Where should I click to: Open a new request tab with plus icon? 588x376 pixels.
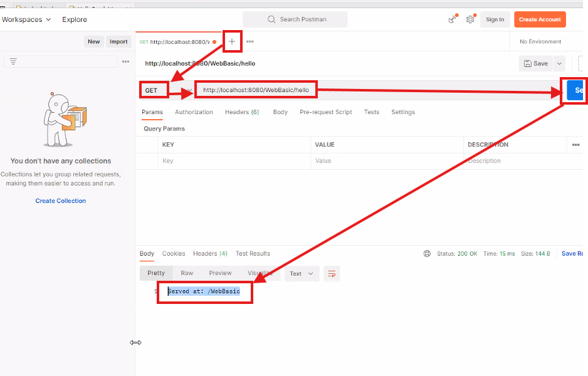click(232, 41)
